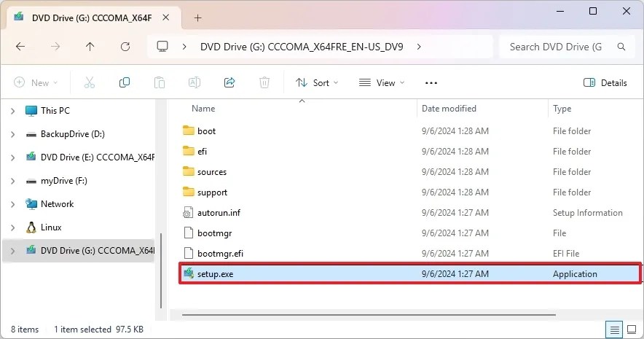This screenshot has width=644, height=339.
Task: Go forward with the right arrow
Action: pos(55,47)
